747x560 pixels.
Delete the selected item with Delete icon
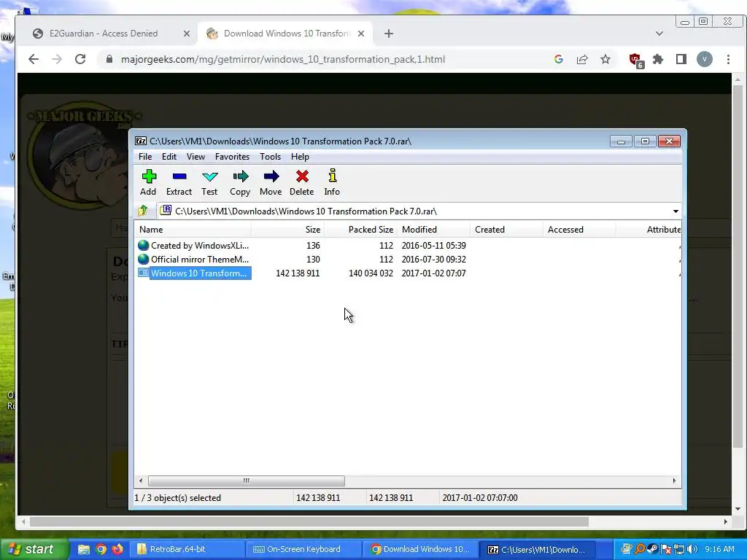[301, 183]
